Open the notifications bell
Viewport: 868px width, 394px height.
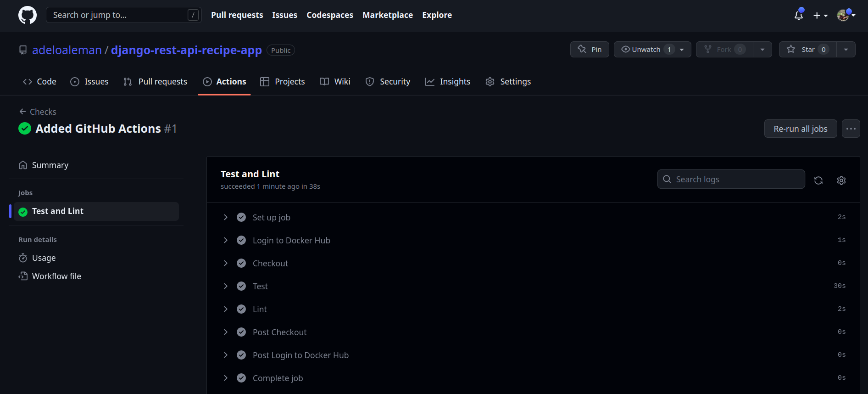[798, 16]
